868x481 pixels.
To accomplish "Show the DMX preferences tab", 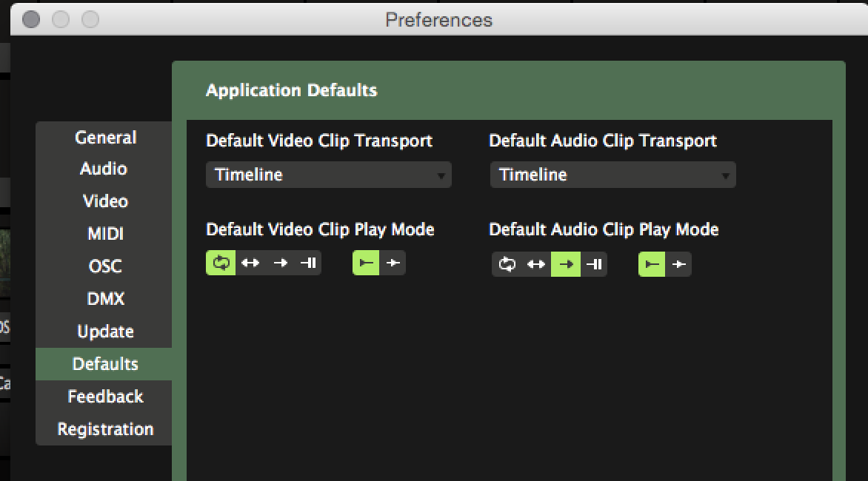I will click(x=105, y=299).
